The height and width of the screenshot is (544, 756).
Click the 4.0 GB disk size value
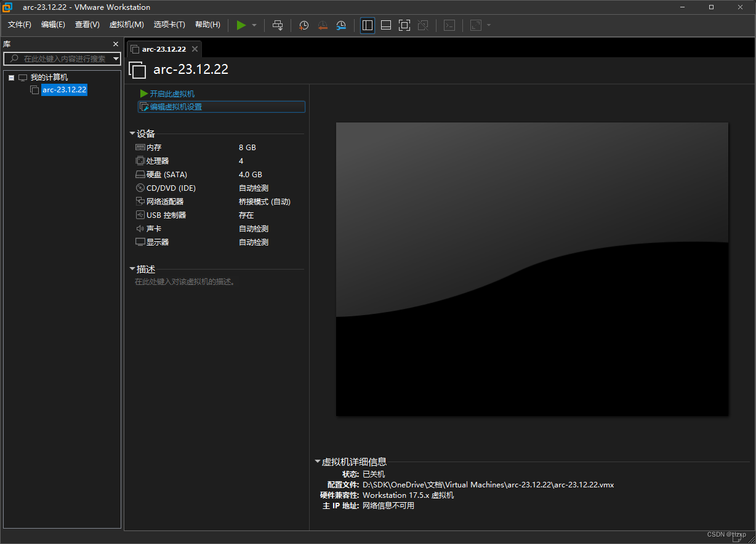coord(251,175)
